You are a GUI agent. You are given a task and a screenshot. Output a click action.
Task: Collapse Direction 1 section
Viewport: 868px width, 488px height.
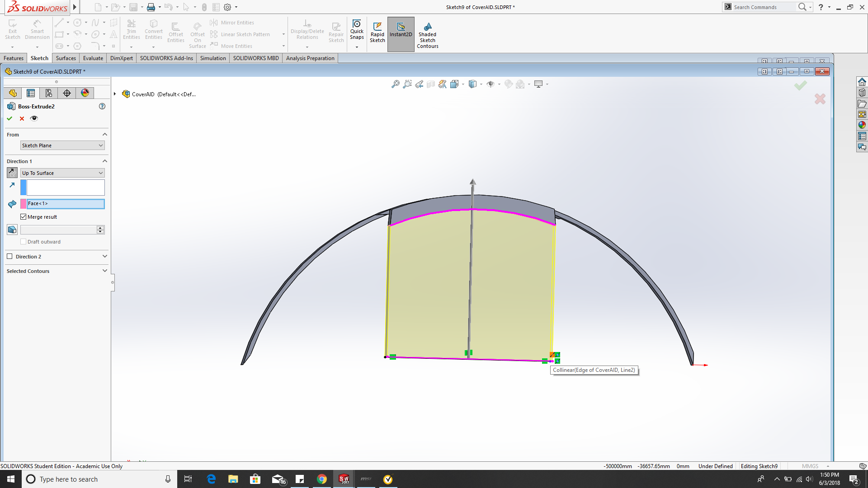[x=105, y=161]
